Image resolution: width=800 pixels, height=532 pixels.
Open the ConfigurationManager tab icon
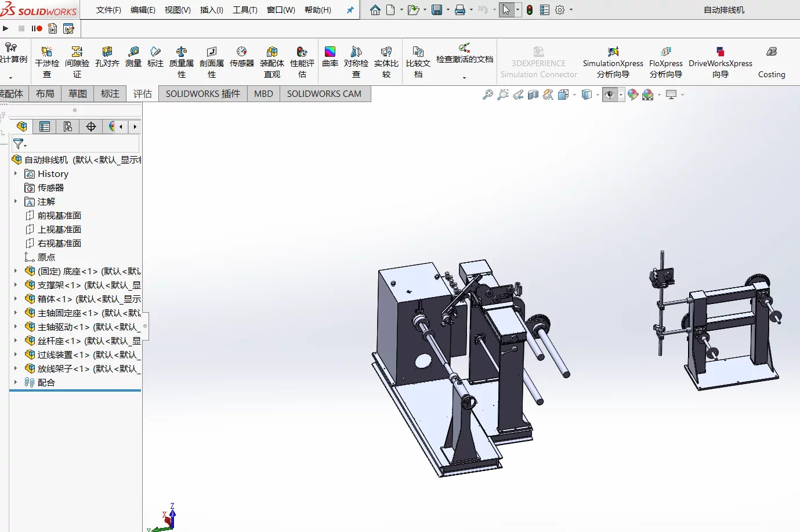coord(68,126)
